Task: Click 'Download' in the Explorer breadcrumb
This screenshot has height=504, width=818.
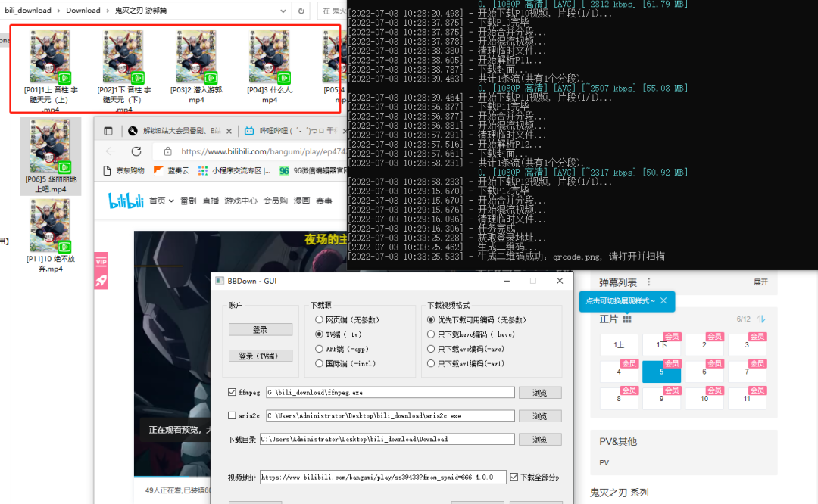Action: 83,11
